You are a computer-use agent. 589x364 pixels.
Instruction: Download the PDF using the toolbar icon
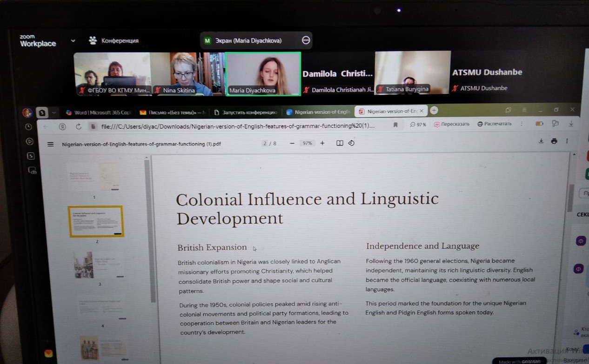(541, 141)
